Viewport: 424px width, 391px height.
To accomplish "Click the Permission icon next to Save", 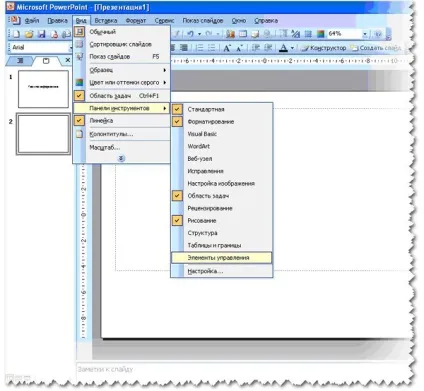I will click(x=54, y=34).
